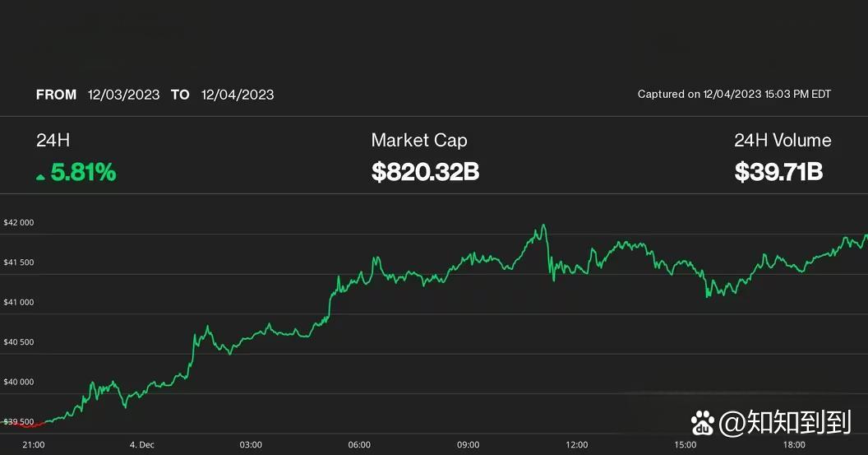Viewport: 868px width, 455px height.
Task: Click the 18:00 time axis marker
Action: coord(794,445)
